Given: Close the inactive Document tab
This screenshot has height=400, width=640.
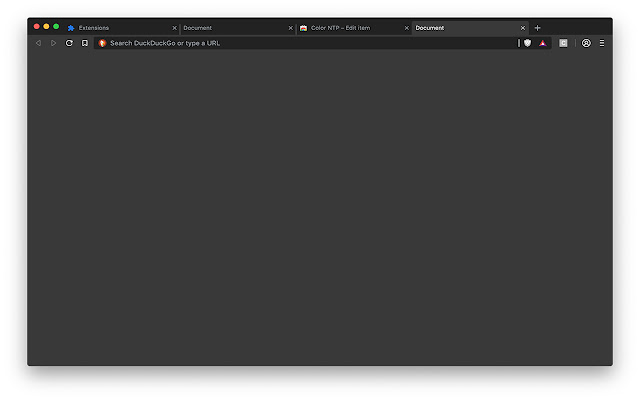Looking at the screenshot, I should click(x=291, y=28).
